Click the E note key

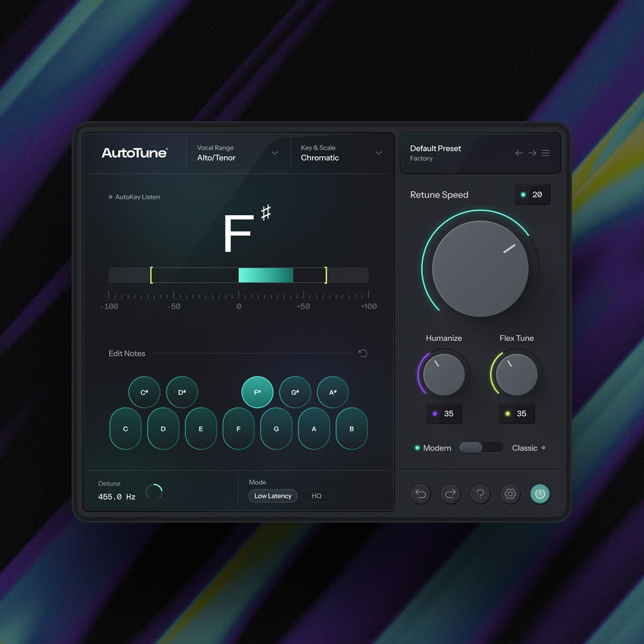201,429
